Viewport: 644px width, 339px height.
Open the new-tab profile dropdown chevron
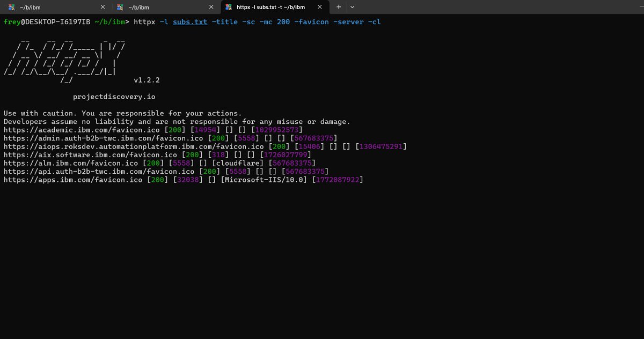point(353,7)
